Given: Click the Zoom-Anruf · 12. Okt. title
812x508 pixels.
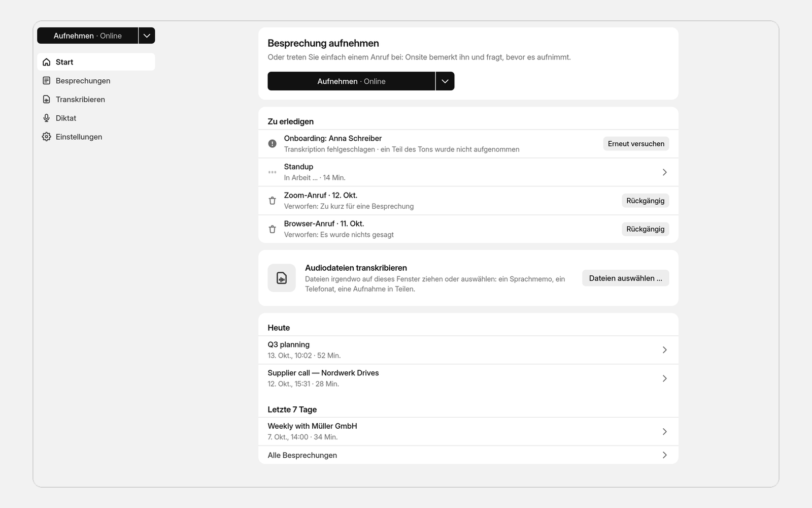Looking at the screenshot, I should pyautogui.click(x=321, y=195).
